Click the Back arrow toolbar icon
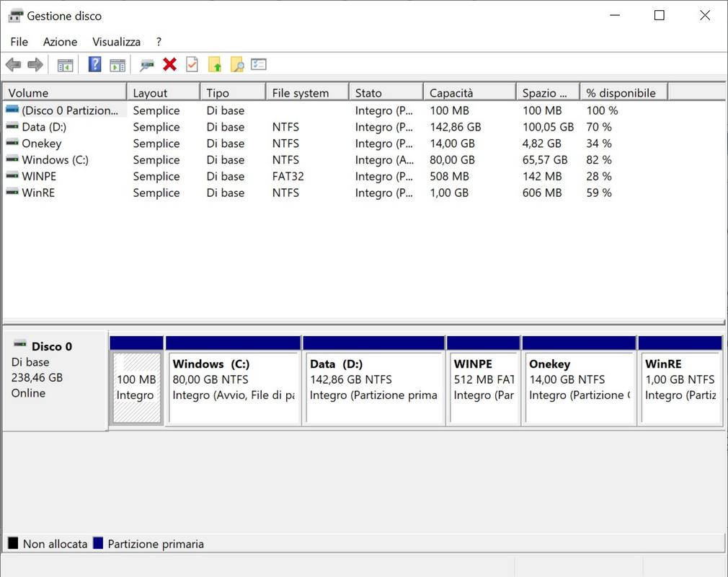This screenshot has height=577, width=728. [x=14, y=65]
